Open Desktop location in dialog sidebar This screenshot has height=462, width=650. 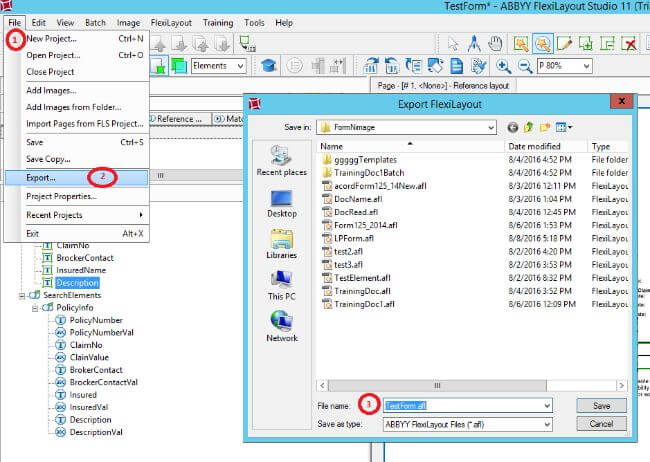[282, 203]
